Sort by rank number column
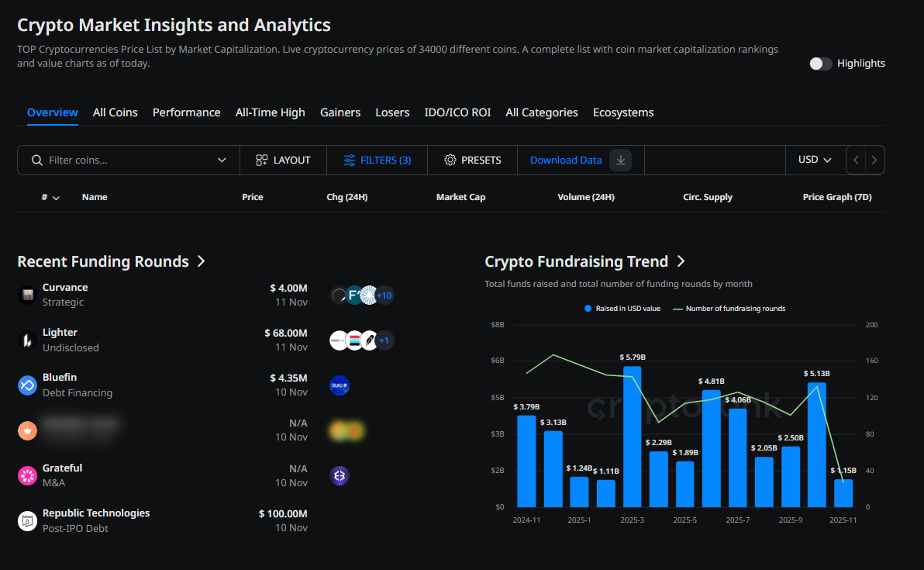This screenshot has width=924, height=570. point(50,197)
